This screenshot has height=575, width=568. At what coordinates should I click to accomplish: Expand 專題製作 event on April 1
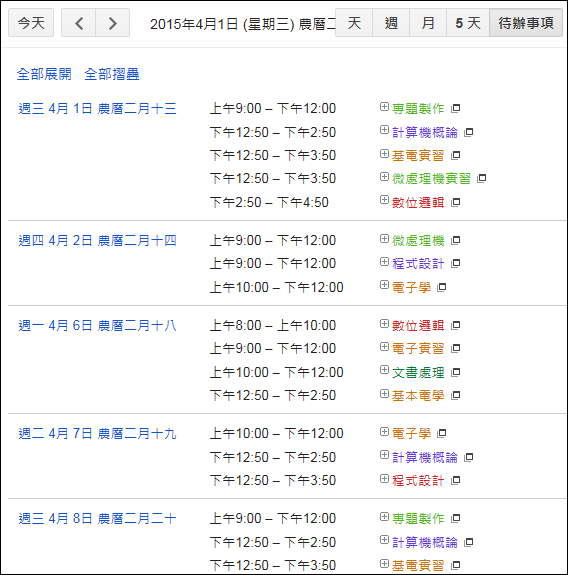pos(384,107)
